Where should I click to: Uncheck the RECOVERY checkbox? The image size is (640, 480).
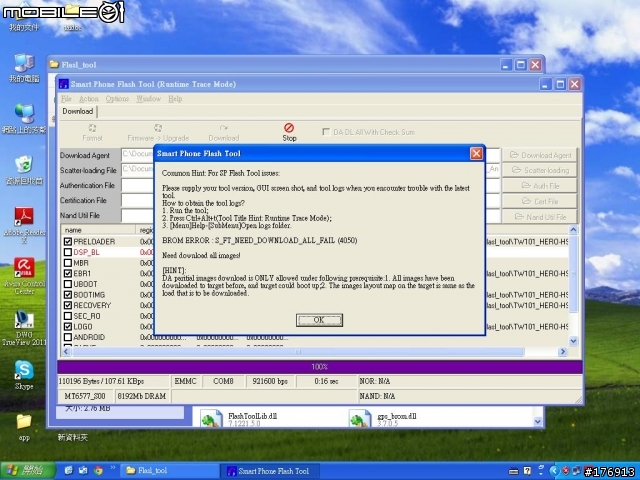(x=68, y=305)
